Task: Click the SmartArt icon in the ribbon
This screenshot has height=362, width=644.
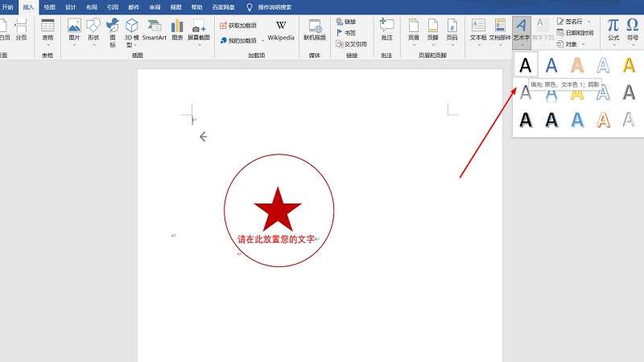Action: coord(155,30)
